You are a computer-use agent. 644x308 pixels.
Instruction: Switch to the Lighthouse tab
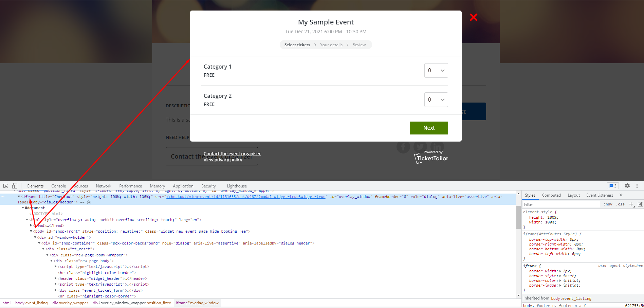pyautogui.click(x=237, y=186)
